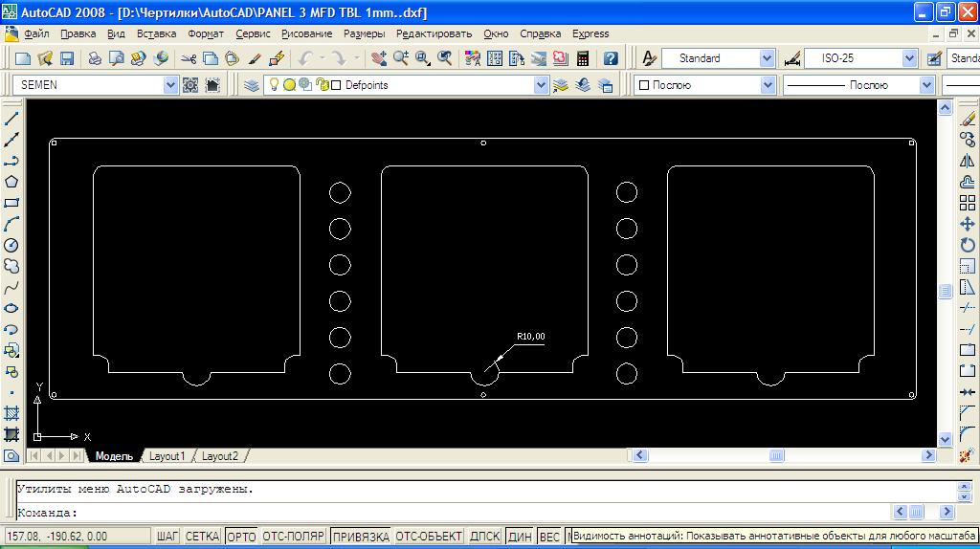Screen dimensions: 980x549
Task: Toggle ОТС-ОБЪЕКТ object tracking
Action: [x=429, y=536]
